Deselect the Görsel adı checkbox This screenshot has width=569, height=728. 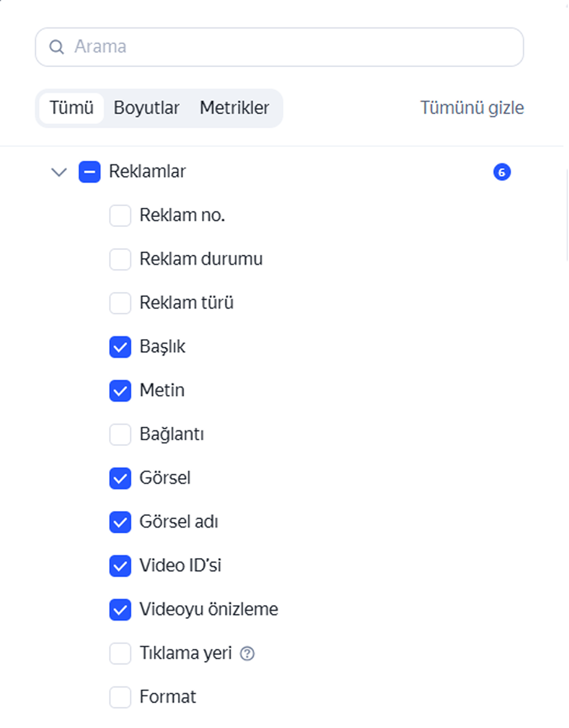tap(120, 522)
